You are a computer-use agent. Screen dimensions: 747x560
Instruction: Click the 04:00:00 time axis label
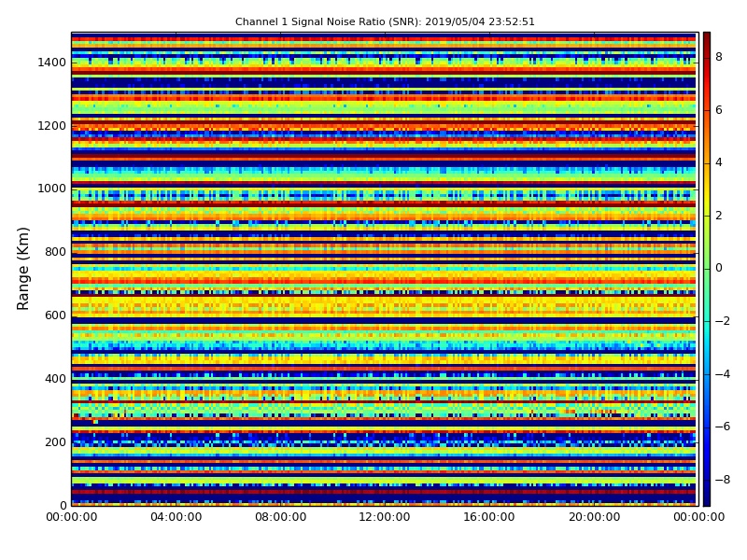click(x=176, y=517)
